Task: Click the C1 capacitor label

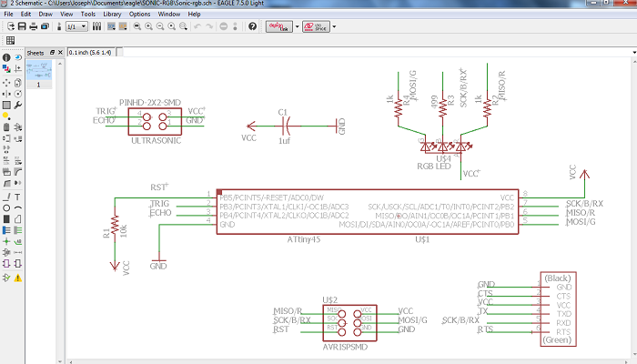Action: (x=283, y=112)
